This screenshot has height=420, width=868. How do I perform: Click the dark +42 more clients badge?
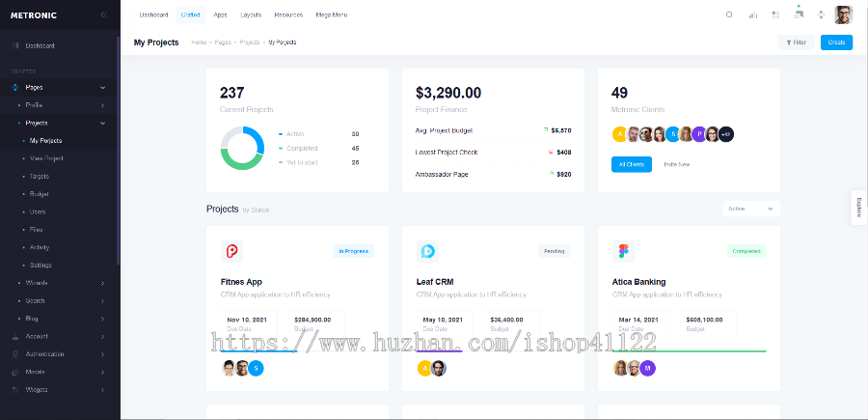(726, 134)
